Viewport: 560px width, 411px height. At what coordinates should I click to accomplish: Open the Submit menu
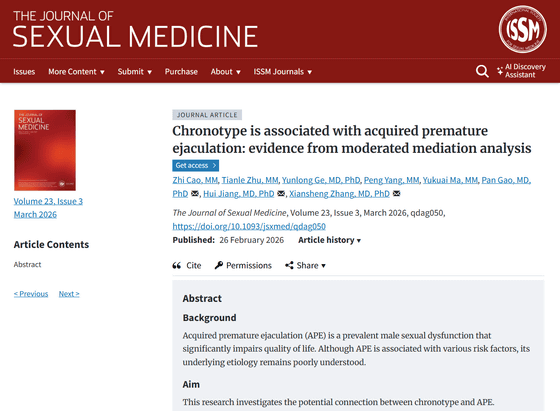pyautogui.click(x=135, y=72)
